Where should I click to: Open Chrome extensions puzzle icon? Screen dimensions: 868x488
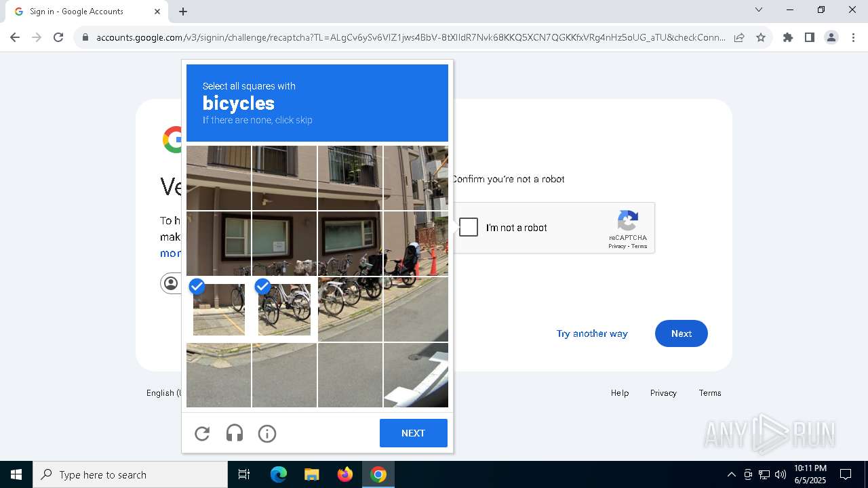coord(788,37)
